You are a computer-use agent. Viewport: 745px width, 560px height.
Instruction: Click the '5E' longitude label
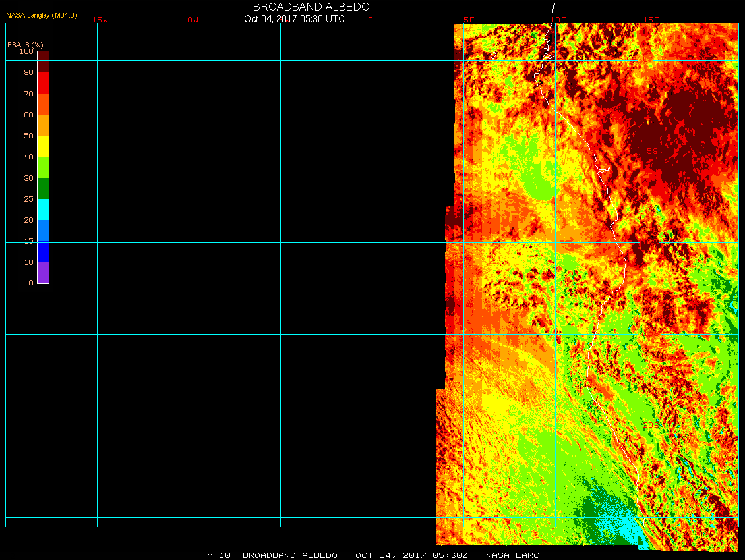[x=469, y=20]
